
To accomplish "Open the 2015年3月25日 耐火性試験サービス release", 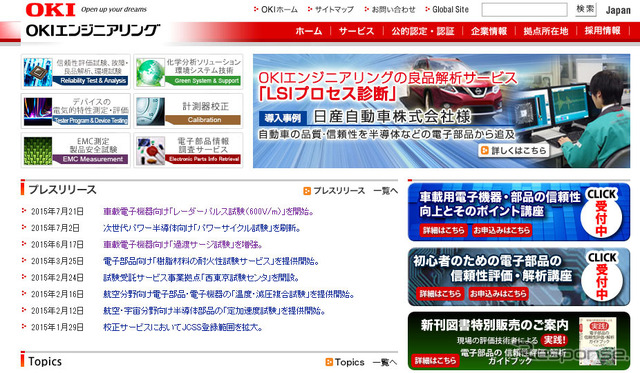I will [211, 261].
